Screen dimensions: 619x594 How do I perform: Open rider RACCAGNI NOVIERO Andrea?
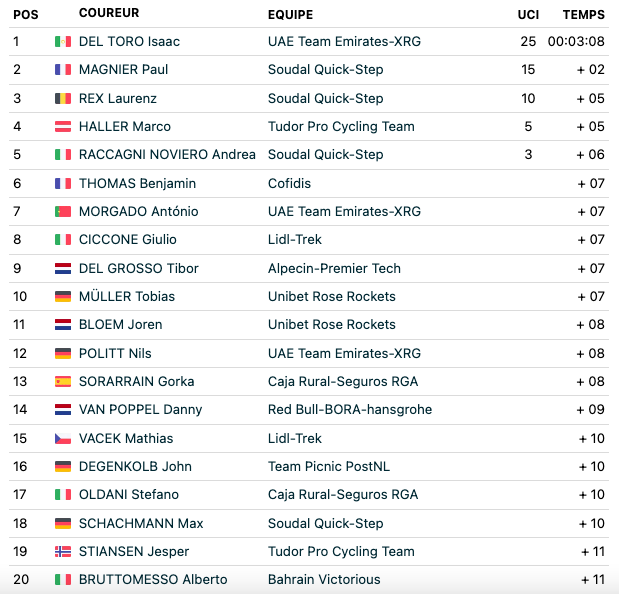[x=167, y=154]
